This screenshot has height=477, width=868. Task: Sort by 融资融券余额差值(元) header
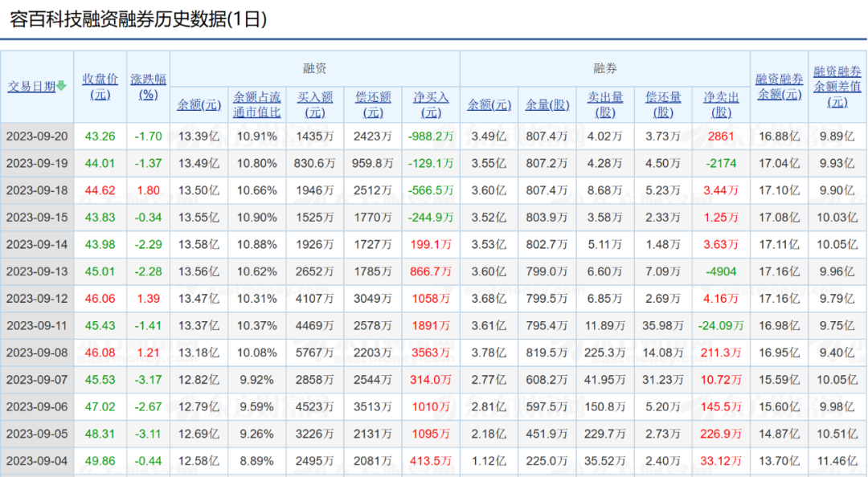[837, 86]
